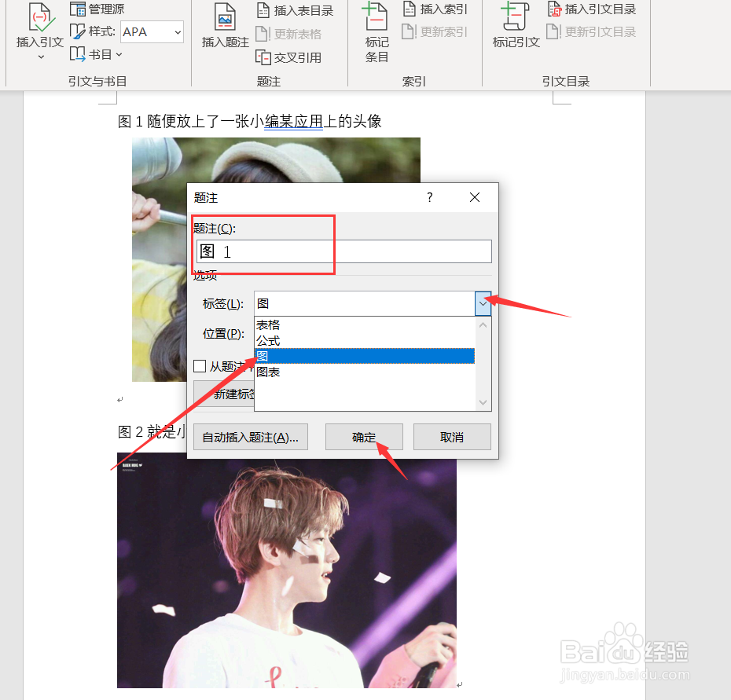Open 自动插入题注 AutoCaption settings
Image resolution: width=731 pixels, height=700 pixels.
click(x=250, y=437)
